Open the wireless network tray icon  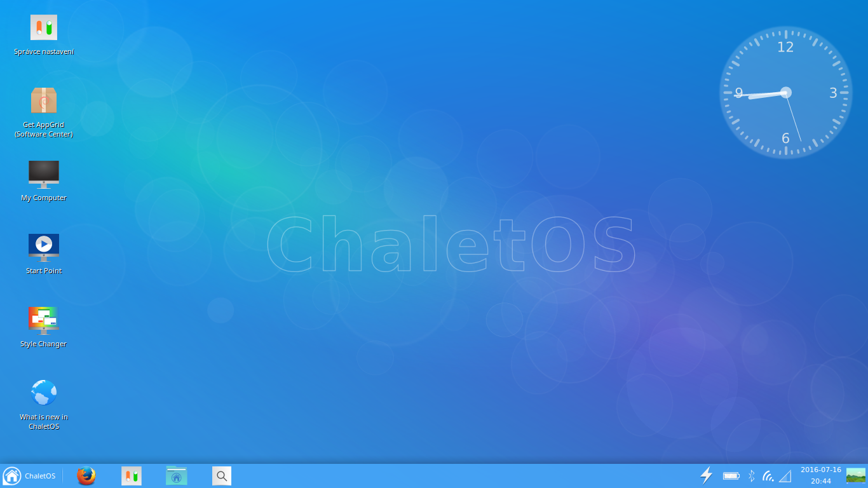pos(768,476)
